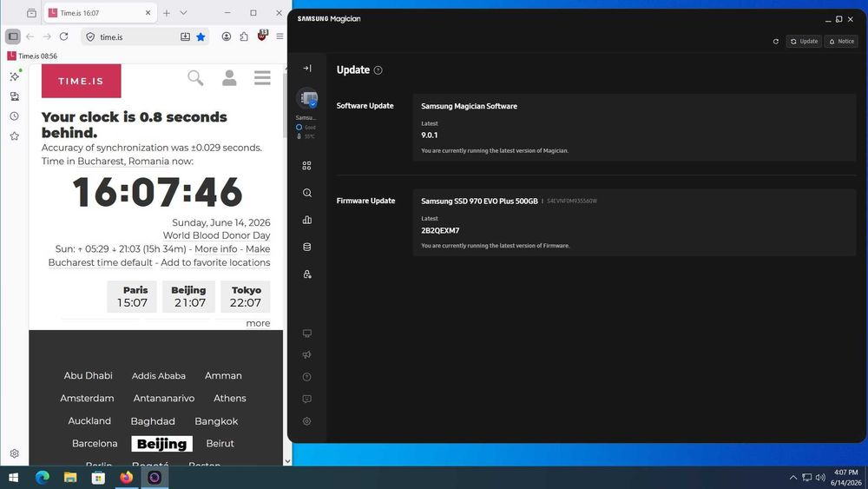Click the monitor icon in Magician sidebar
The height and width of the screenshot is (489, 868).
coord(306,334)
